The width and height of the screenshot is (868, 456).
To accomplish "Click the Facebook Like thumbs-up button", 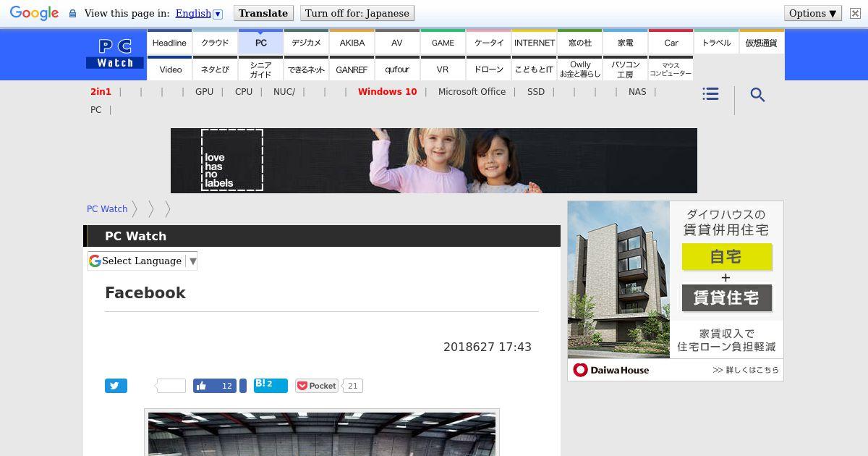I will pyautogui.click(x=215, y=386).
